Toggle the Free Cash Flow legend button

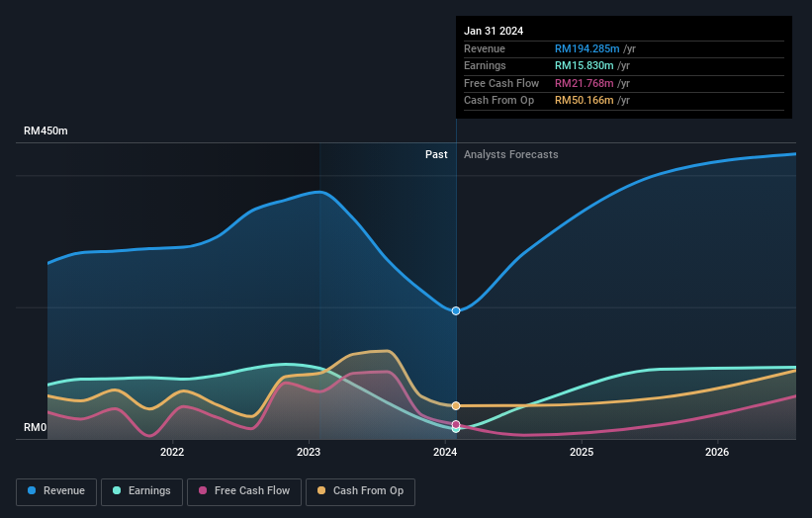244,491
